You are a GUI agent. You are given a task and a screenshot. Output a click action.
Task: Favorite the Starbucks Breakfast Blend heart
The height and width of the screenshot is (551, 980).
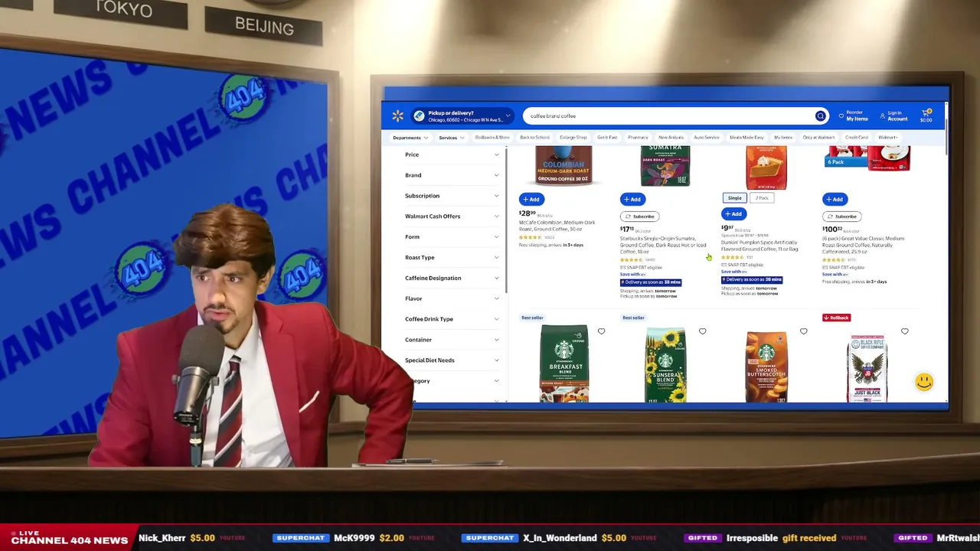point(601,331)
